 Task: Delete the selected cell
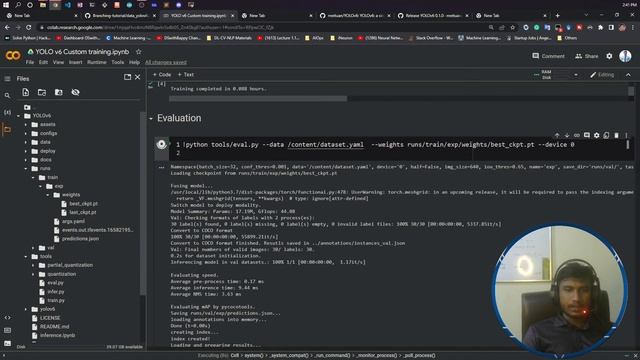point(616,135)
